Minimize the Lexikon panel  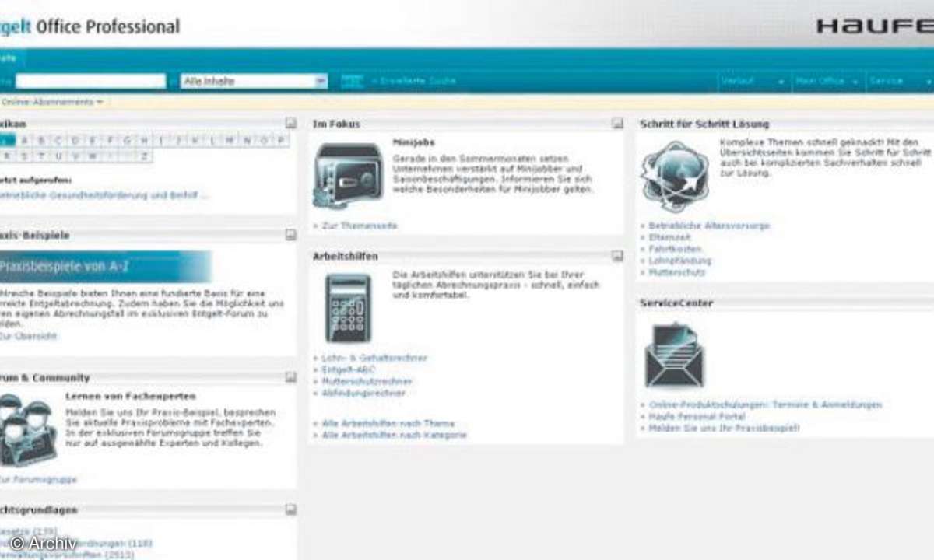pyautogui.click(x=290, y=124)
